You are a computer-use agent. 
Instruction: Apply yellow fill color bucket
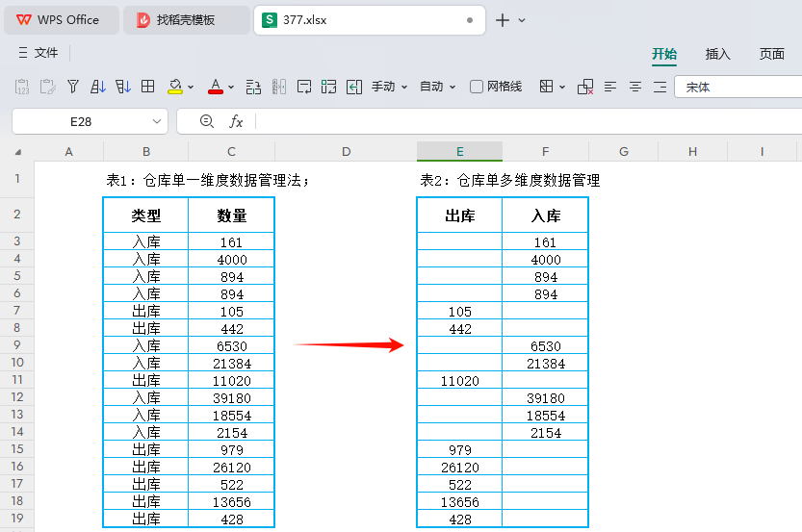[175, 87]
